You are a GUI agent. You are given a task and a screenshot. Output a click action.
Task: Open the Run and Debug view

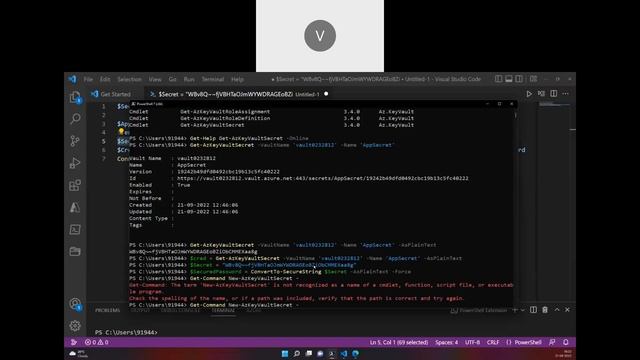pos(75,163)
